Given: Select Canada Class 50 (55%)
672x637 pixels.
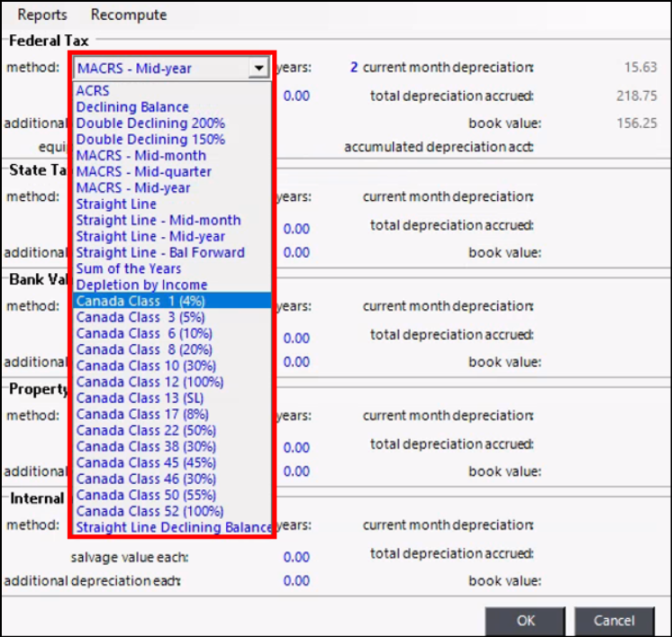Looking at the screenshot, I should coord(144,496).
